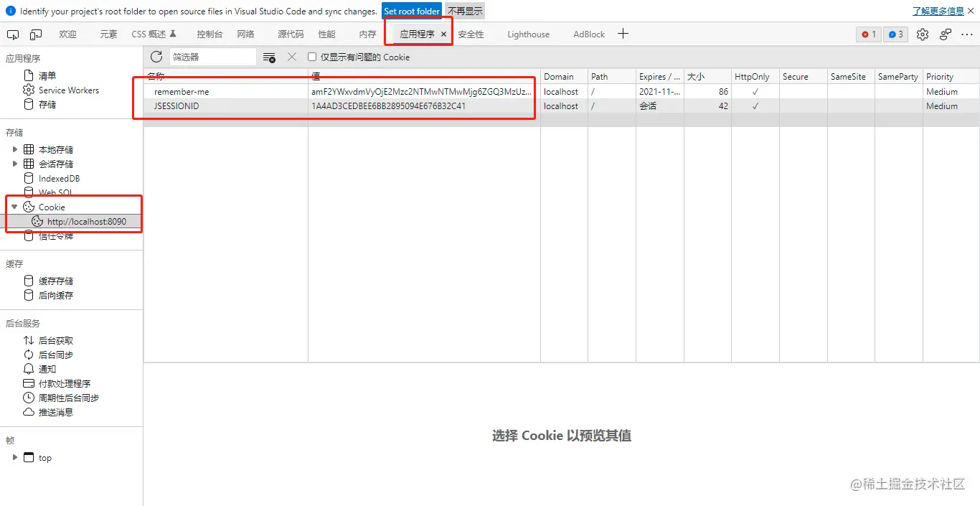Open 了解更多信息 link
This screenshot has height=506, width=980.
(938, 11)
